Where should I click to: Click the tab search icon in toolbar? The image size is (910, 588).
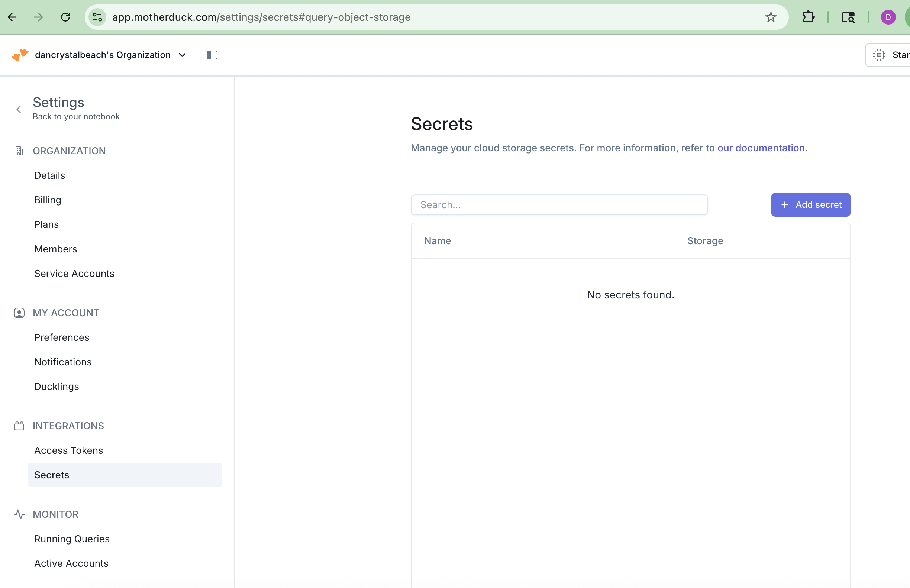coord(848,17)
